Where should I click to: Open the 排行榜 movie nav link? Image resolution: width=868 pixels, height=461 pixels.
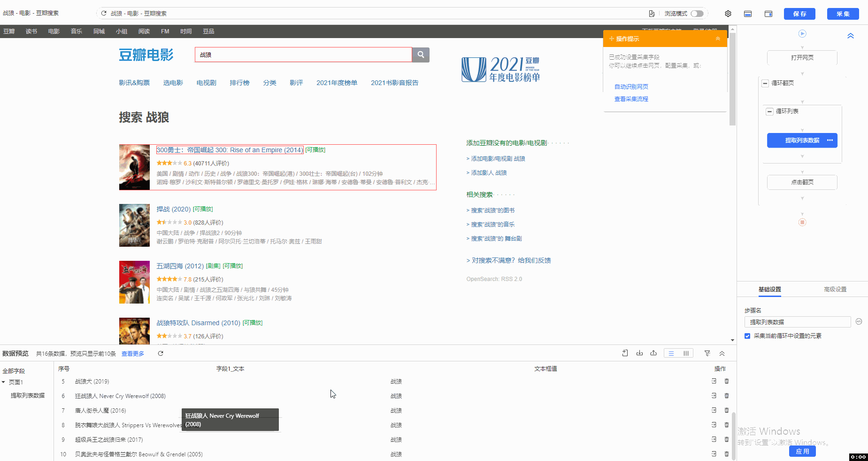(x=239, y=83)
